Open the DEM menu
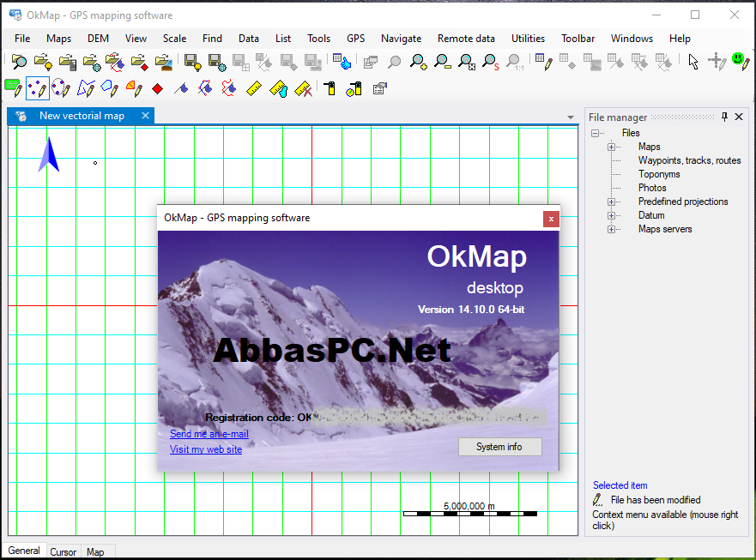 98,39
